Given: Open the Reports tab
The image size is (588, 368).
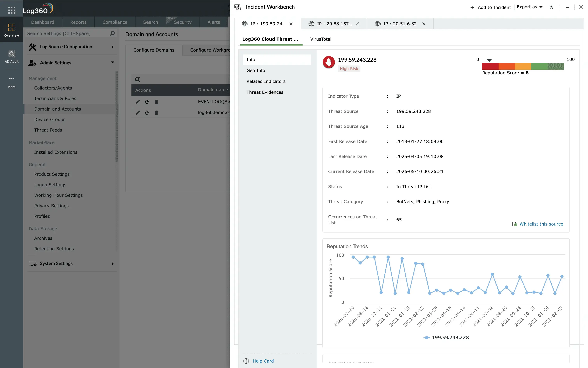Looking at the screenshot, I should (78, 22).
